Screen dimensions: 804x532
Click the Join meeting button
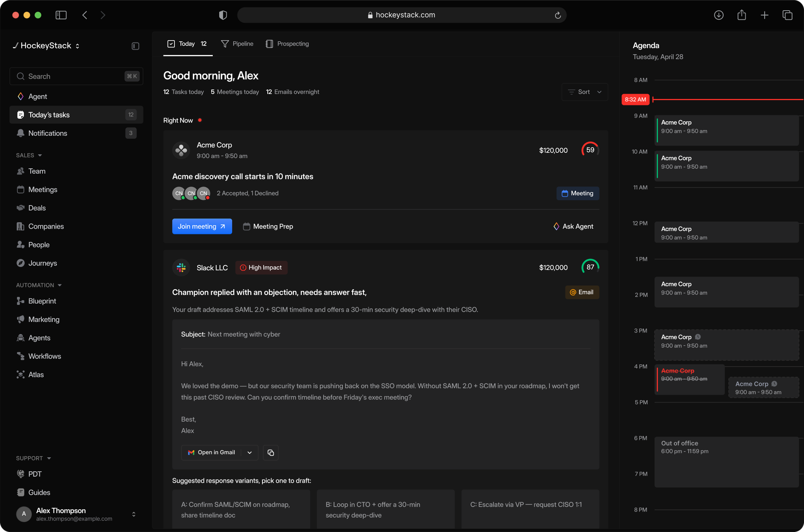pyautogui.click(x=202, y=226)
